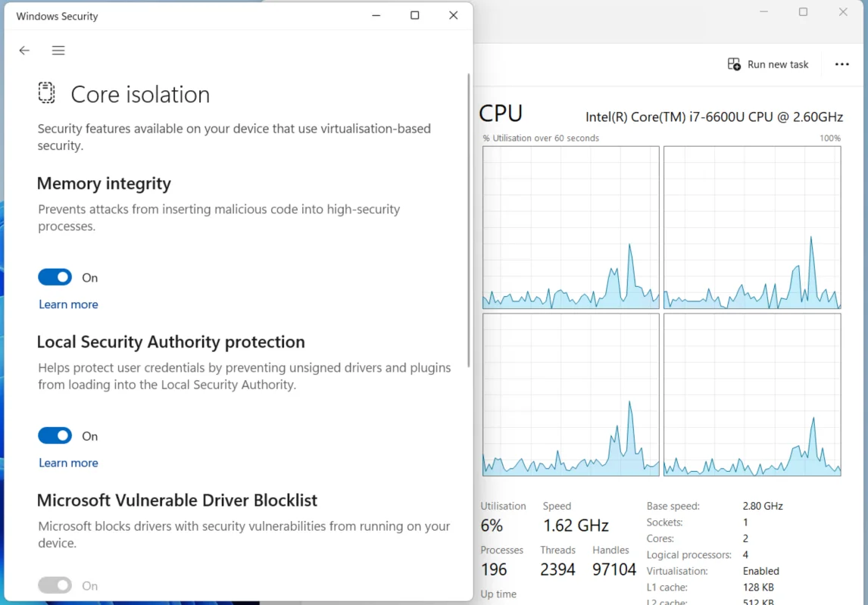The width and height of the screenshot is (868, 605).
Task: Click the Local Security Authority protection heading
Action: pos(171,341)
